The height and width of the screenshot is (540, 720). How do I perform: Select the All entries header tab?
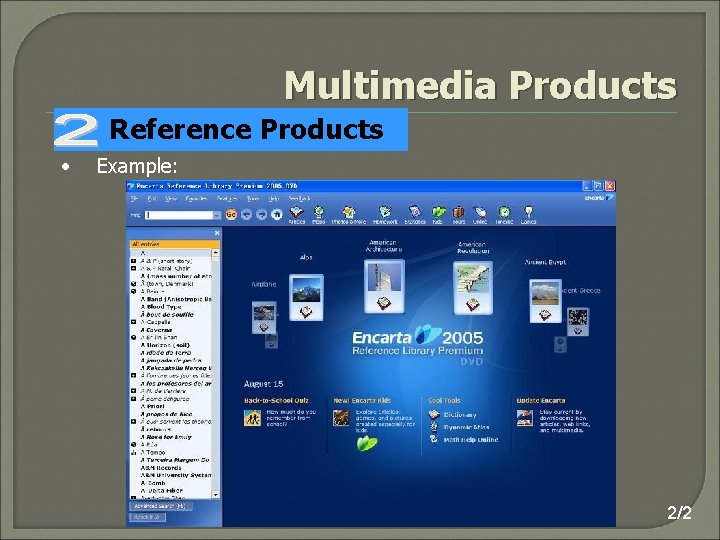coord(174,244)
